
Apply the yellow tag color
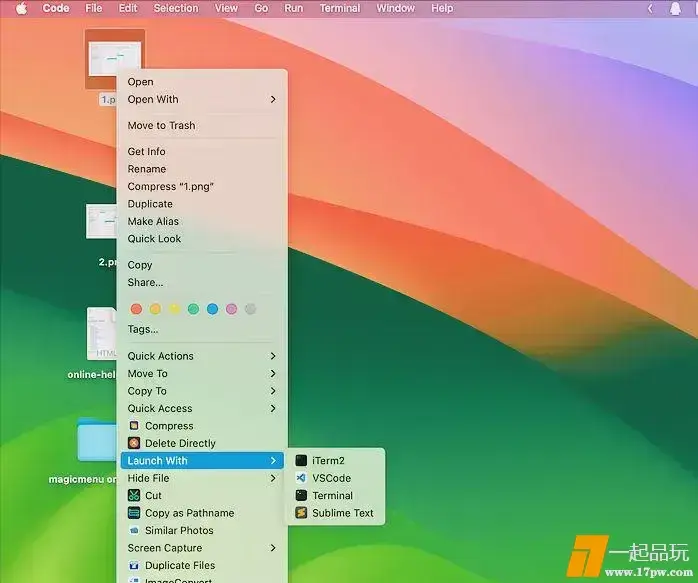174,309
